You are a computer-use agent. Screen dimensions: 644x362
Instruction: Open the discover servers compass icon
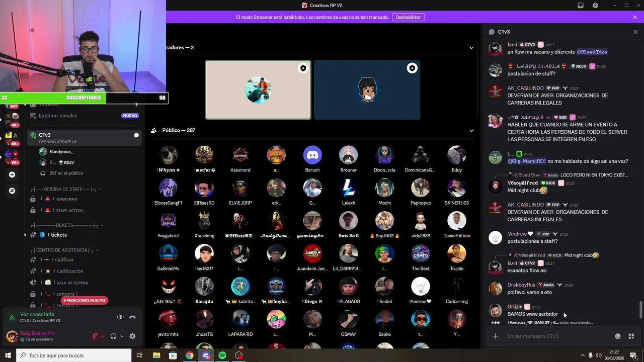point(12,191)
